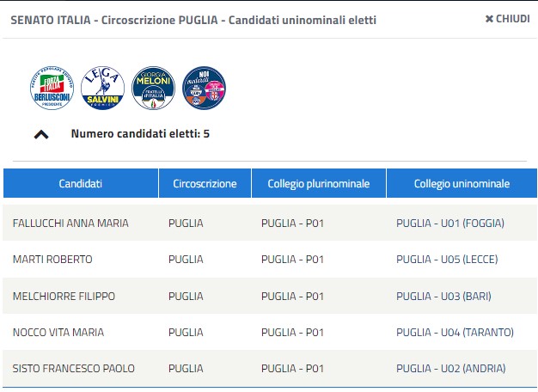Close the panel with the CHIUDI button
538x392 pixels.
click(507, 19)
